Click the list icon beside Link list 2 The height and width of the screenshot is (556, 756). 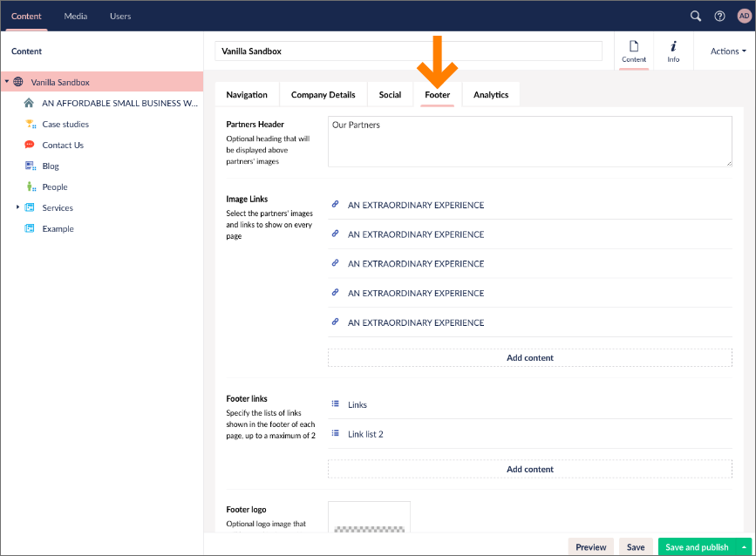tap(335, 433)
